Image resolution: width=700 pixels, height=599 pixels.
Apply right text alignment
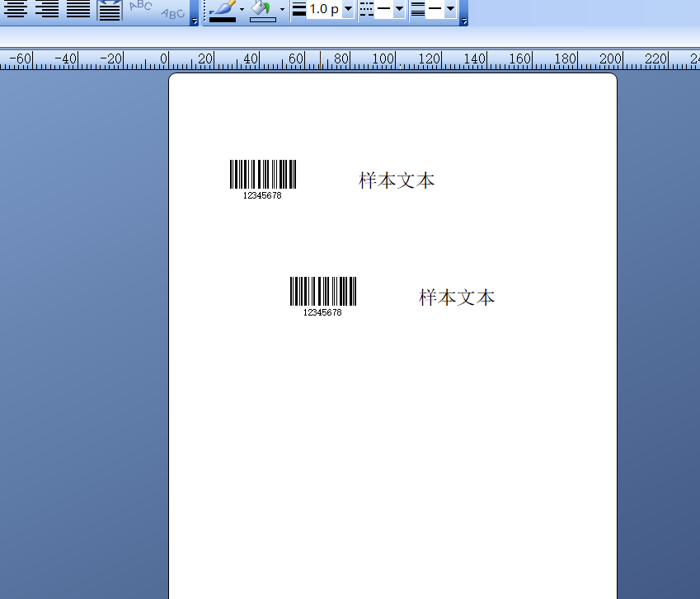tap(47, 8)
